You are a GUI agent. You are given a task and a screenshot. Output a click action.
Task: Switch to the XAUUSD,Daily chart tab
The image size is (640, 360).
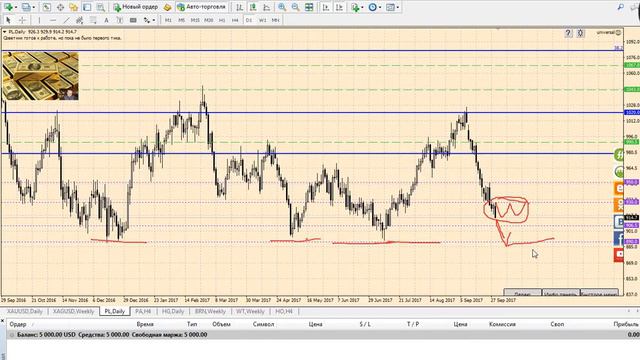[25, 311]
